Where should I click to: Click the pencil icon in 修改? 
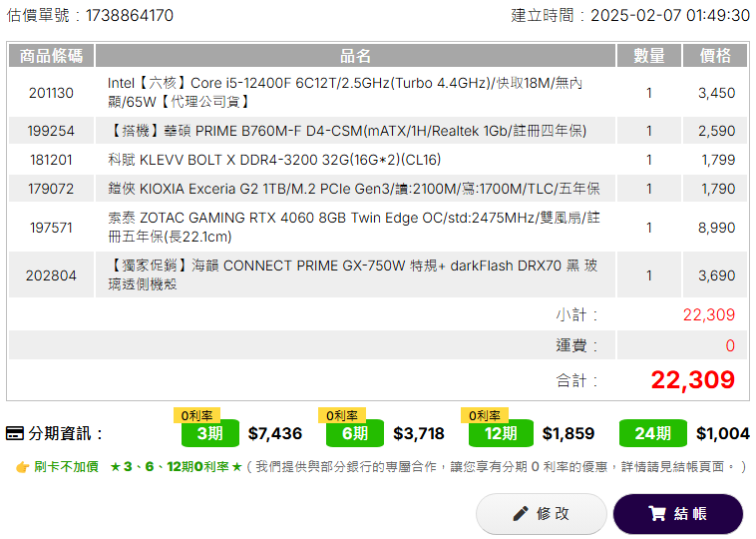click(x=521, y=514)
